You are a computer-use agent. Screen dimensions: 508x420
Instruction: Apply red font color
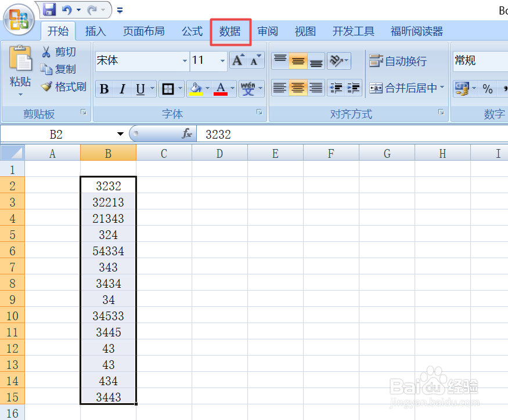[x=221, y=89]
